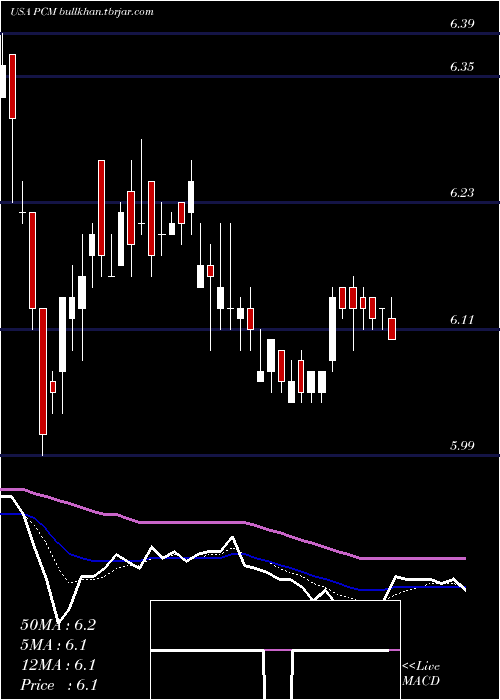Viewport: 500px width, 700px height.
Task: Click the 12MA : 6.1 value
Action: tap(58, 665)
